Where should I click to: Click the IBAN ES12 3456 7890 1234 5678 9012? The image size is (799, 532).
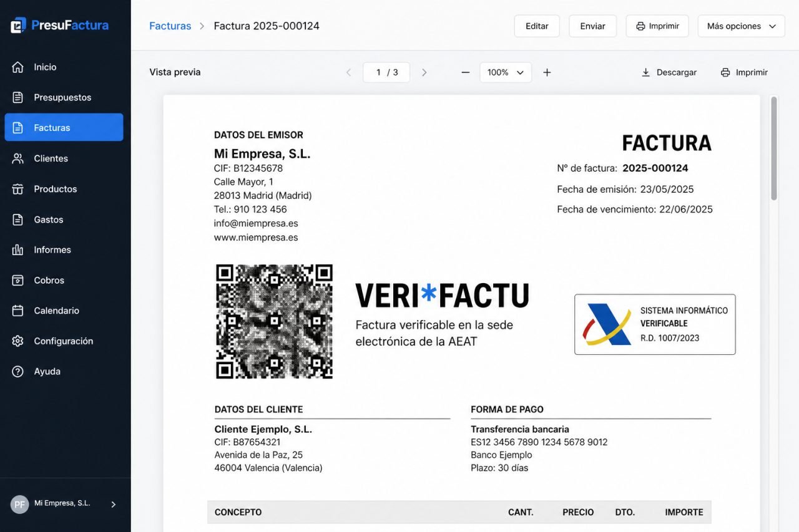tap(539, 442)
